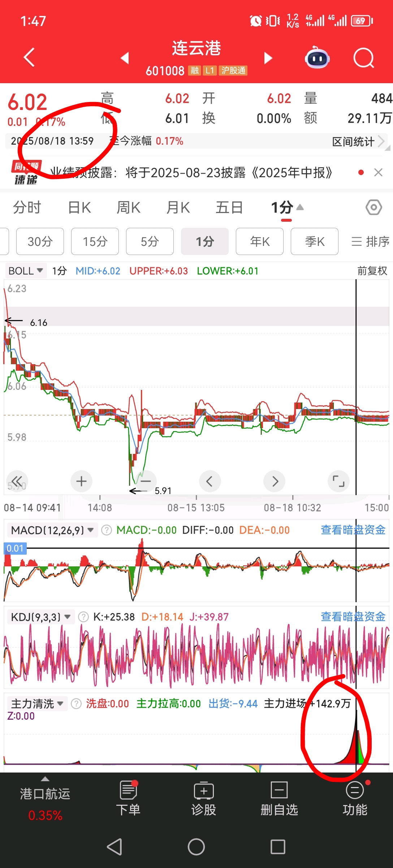Screen dimensions: 393x868
Task: Go to previous stock with left triangle
Action: [125, 58]
